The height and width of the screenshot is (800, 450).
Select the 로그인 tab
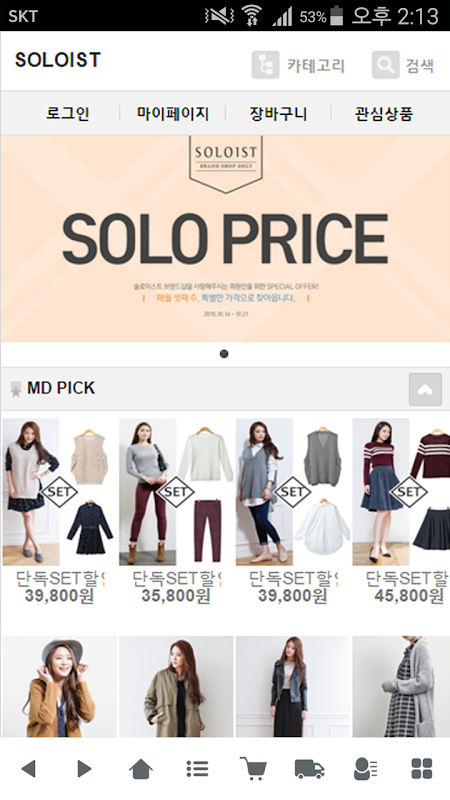coord(68,113)
